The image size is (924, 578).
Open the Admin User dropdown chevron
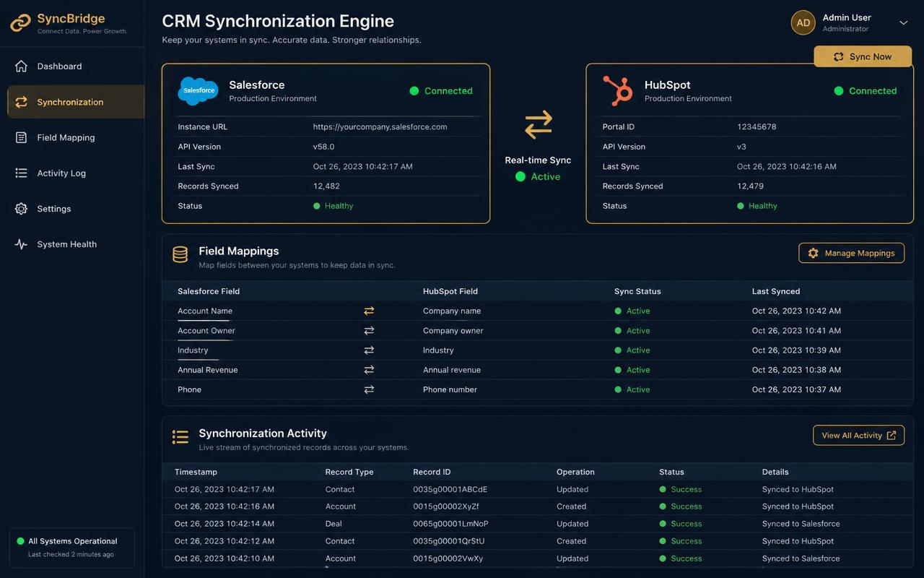point(903,23)
